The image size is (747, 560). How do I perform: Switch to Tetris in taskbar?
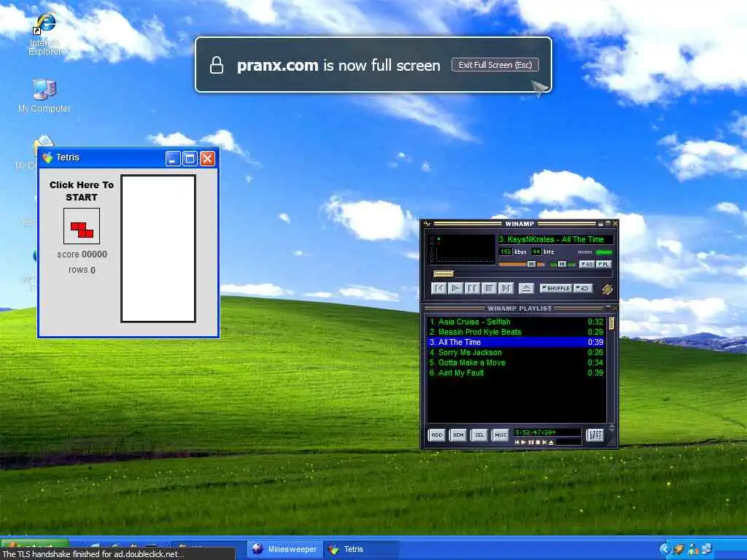tap(362, 549)
